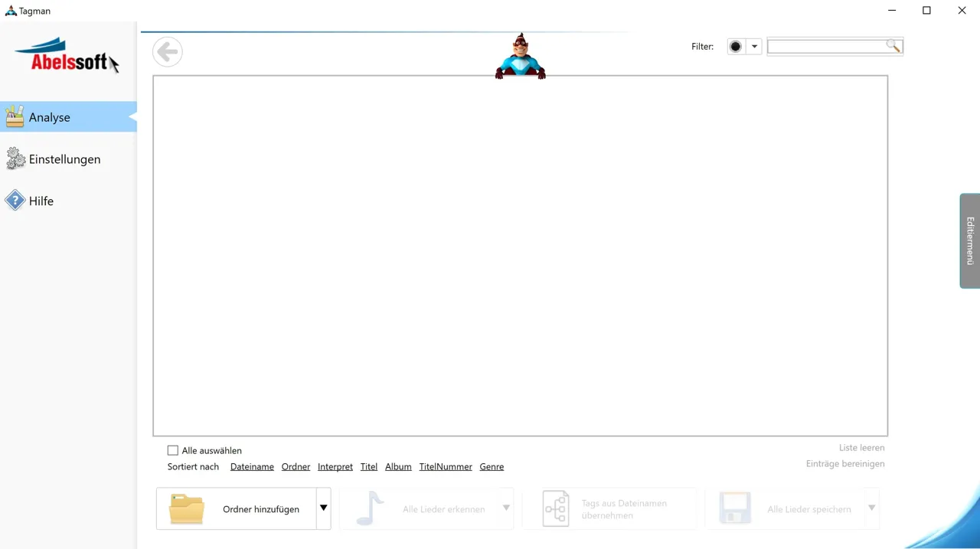Image resolution: width=980 pixels, height=549 pixels.
Task: Click the Hilfe question mark icon
Action: (x=15, y=201)
